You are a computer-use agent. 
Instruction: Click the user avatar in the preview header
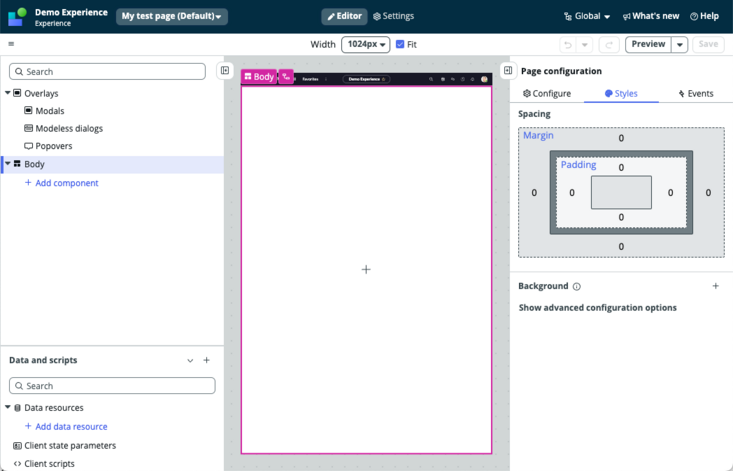tap(484, 79)
